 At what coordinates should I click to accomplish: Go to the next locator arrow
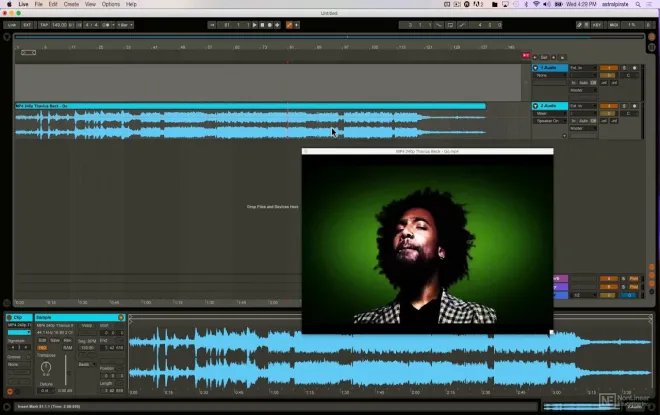tap(554, 57)
